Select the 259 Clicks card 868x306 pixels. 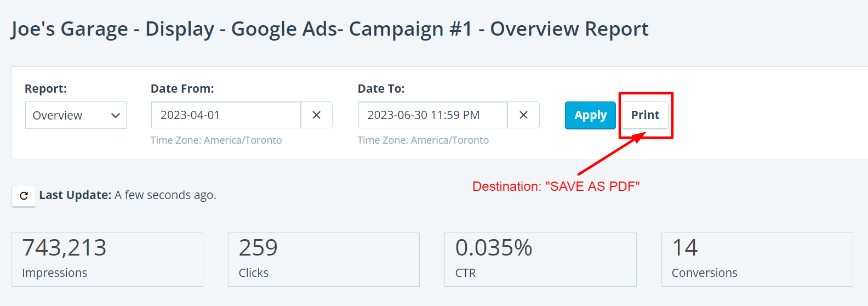(323, 259)
